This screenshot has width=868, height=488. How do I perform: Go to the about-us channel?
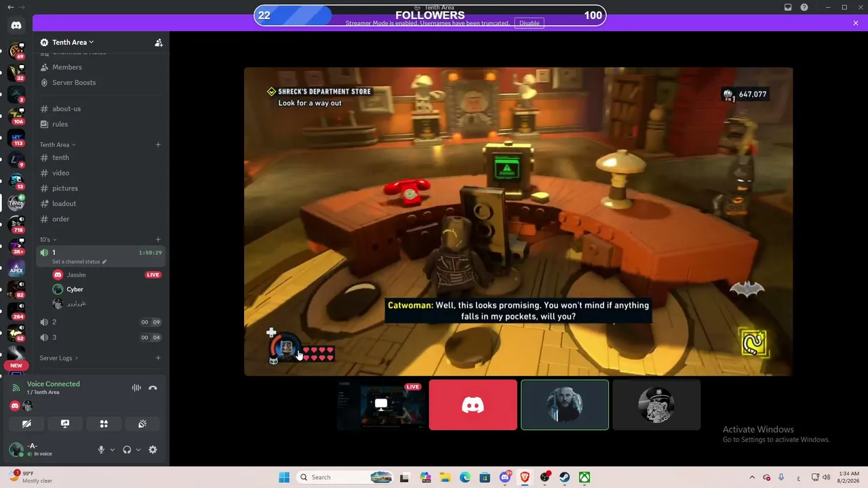coord(101,108)
